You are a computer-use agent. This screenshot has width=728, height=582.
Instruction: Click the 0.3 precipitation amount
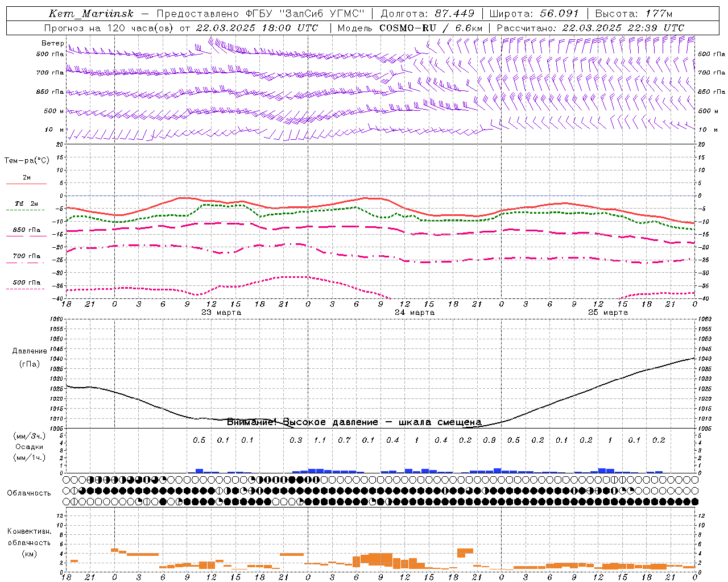[296, 440]
